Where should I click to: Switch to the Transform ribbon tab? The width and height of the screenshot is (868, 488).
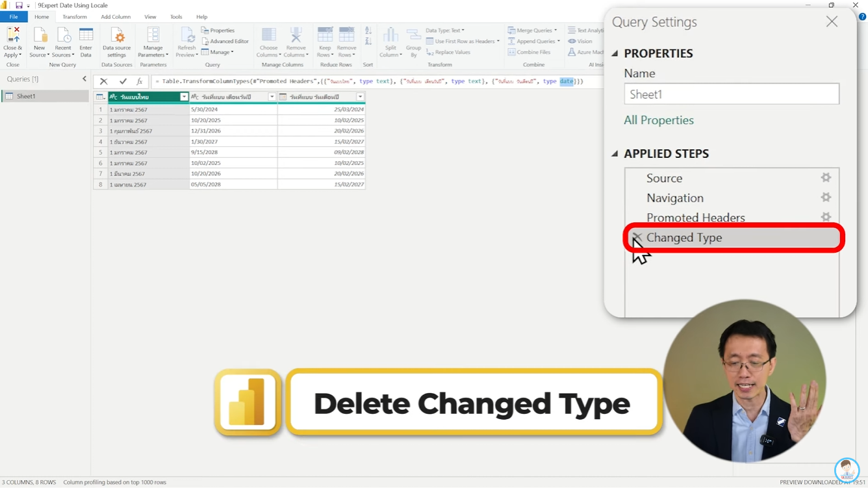[75, 16]
